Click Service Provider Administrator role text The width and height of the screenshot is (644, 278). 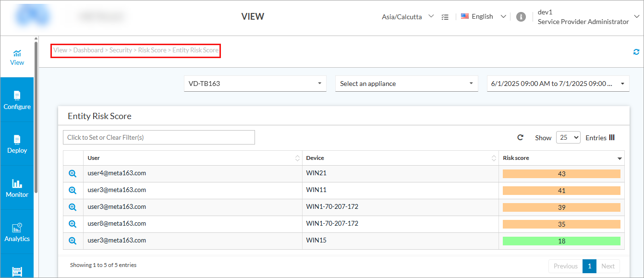pyautogui.click(x=583, y=22)
